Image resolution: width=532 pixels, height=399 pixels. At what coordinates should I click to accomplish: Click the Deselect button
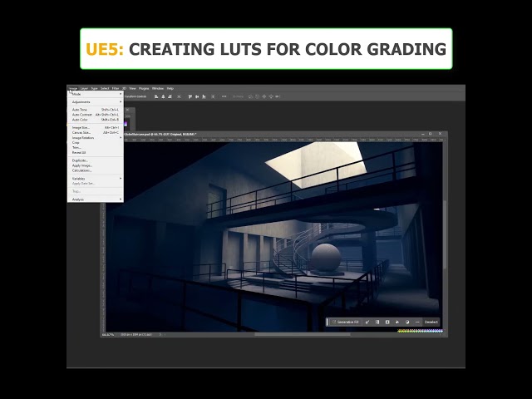coord(431,322)
